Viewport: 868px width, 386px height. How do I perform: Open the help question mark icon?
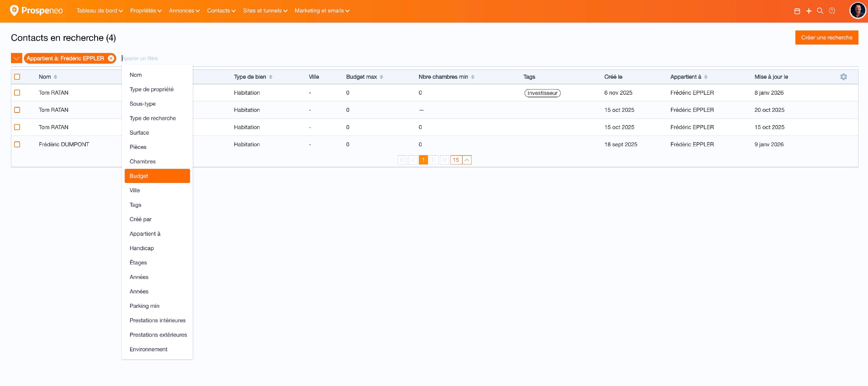(x=832, y=11)
